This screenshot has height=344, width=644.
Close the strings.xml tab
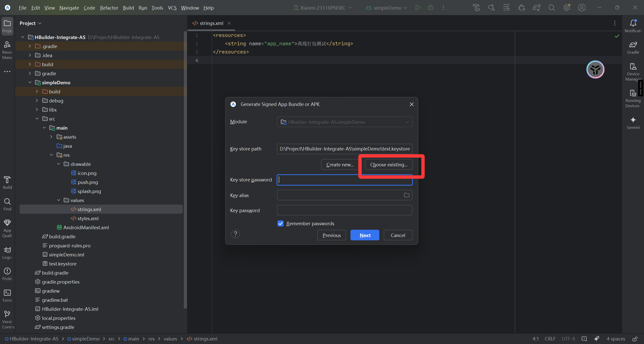coord(229,23)
